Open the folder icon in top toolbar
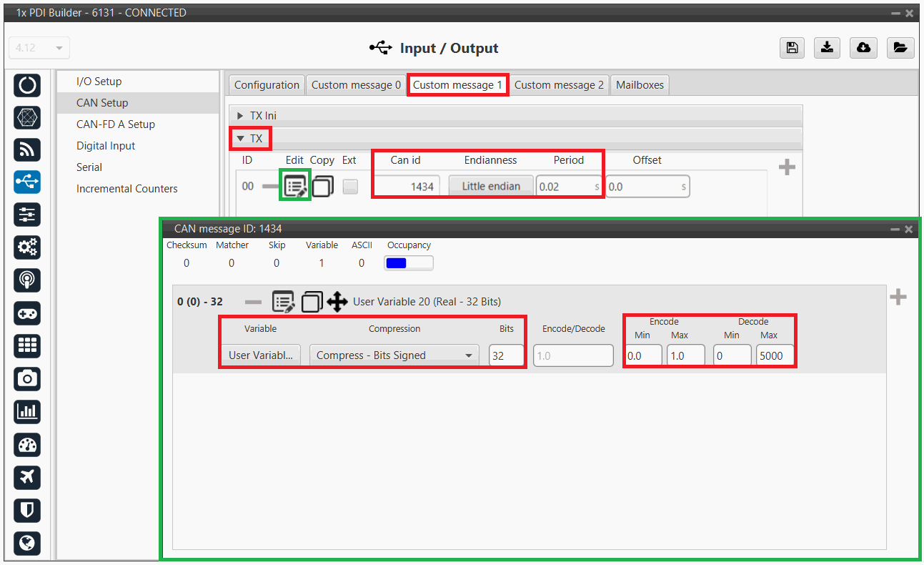This screenshot has height=565, width=924. 900,48
